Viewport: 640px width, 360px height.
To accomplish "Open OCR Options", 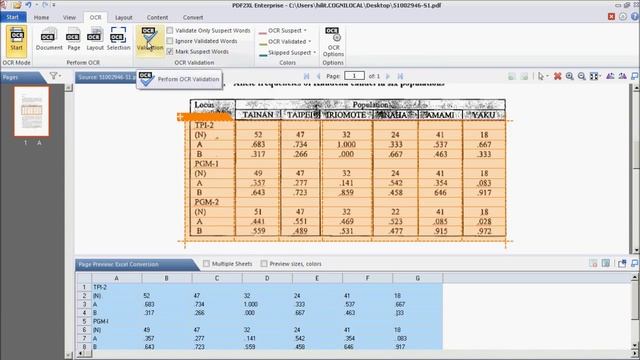I will point(333,42).
